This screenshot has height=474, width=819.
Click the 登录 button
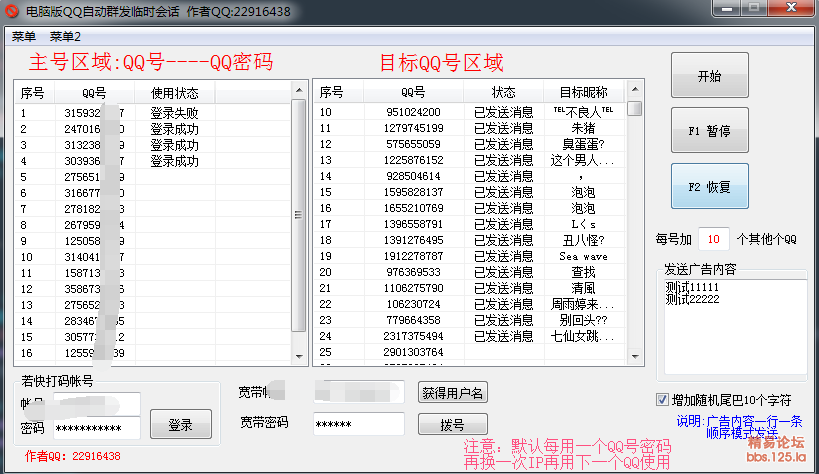point(181,424)
